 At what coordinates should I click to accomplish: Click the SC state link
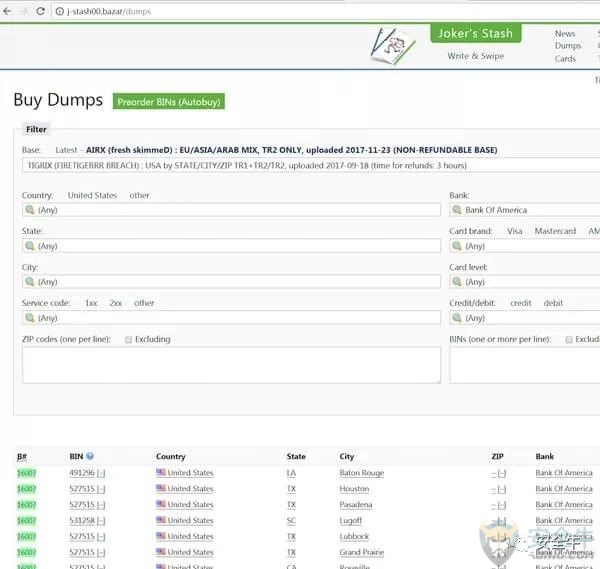(x=291, y=521)
